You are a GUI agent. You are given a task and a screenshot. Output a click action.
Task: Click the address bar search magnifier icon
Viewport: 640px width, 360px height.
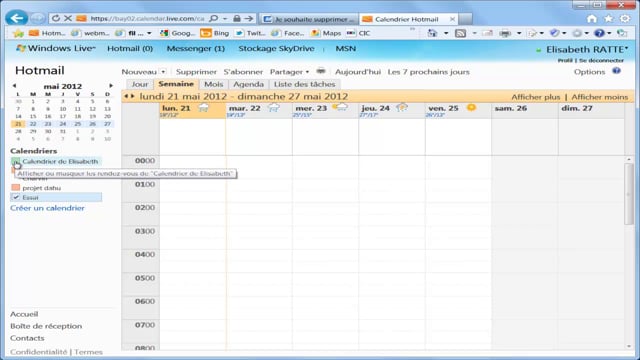(x=213, y=18)
